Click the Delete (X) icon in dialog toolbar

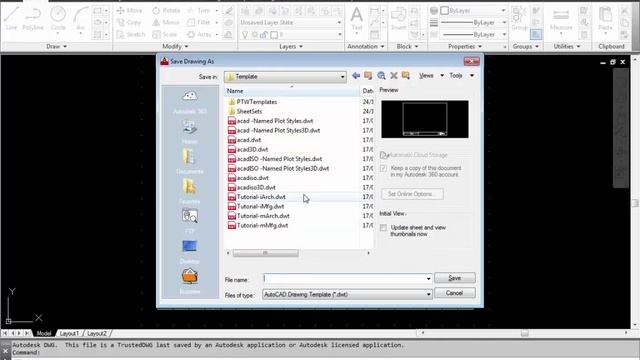coord(393,76)
